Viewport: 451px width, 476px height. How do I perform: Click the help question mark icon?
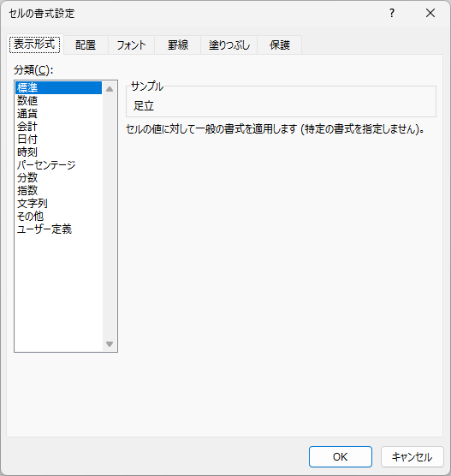[392, 13]
